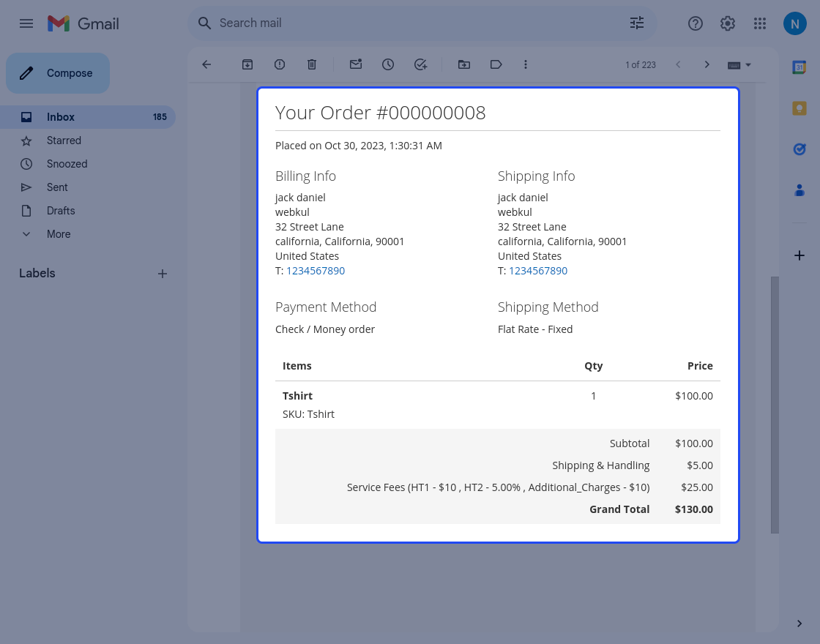Report this email as spam

280,64
